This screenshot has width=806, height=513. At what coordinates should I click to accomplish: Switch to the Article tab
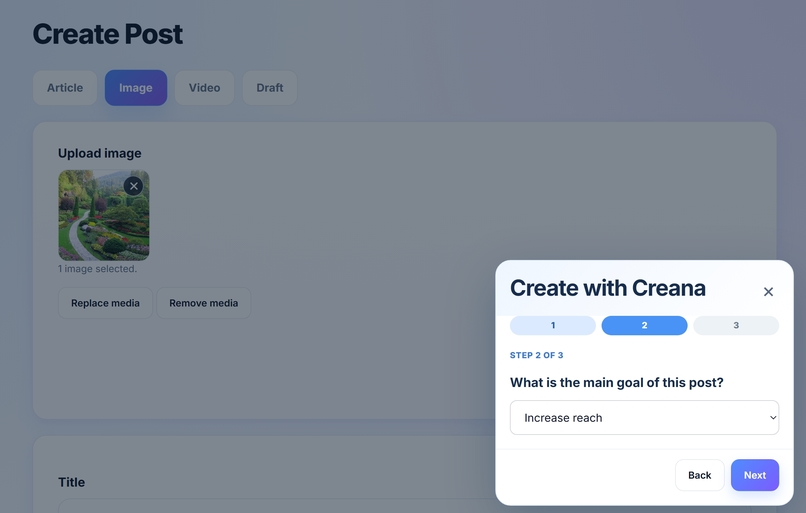click(65, 88)
